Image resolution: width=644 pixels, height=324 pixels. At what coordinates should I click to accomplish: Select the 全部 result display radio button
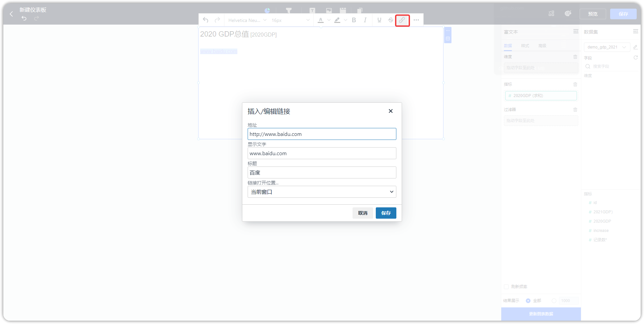click(528, 301)
